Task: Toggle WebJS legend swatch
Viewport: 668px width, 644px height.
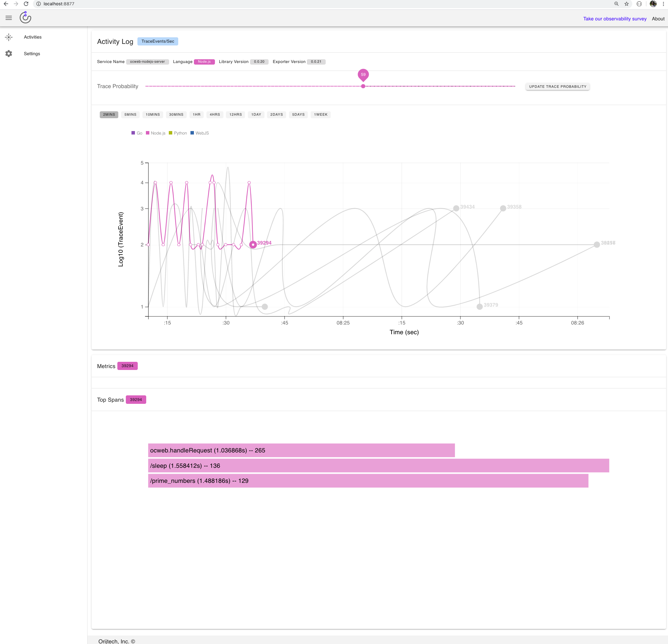Action: click(x=192, y=133)
